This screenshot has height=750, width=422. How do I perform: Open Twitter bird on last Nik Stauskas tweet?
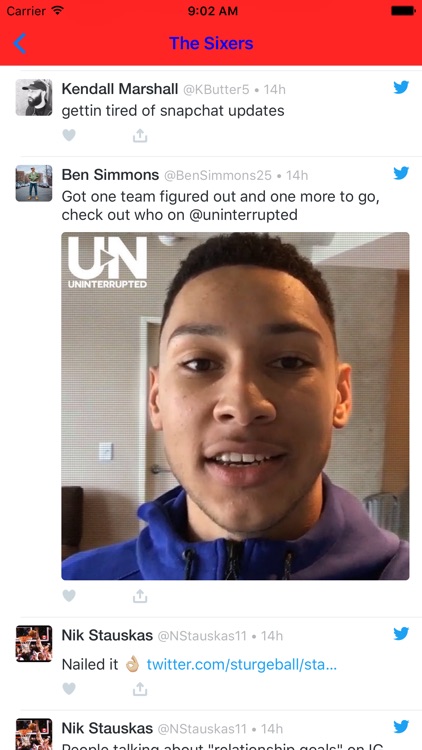click(401, 727)
